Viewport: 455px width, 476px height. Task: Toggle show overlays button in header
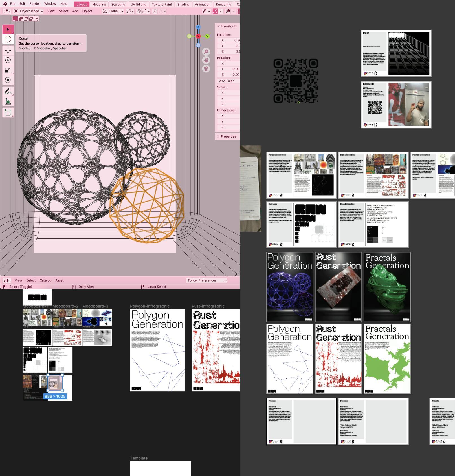[x=228, y=11]
